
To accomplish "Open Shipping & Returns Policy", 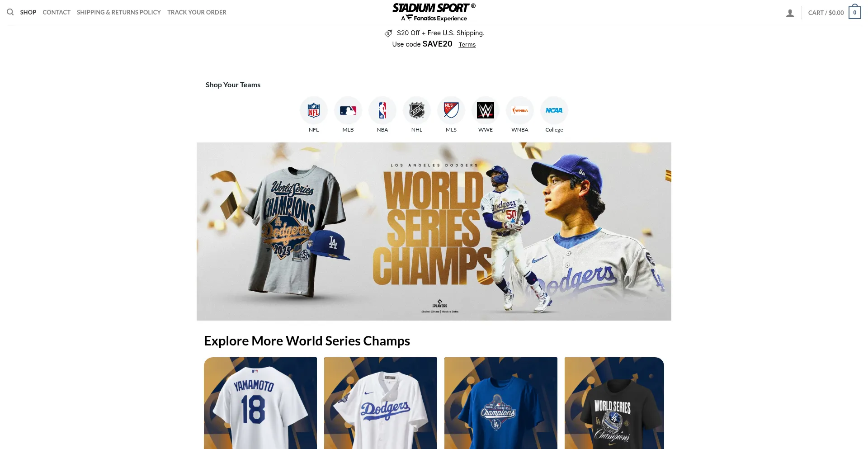I will 119,12.
